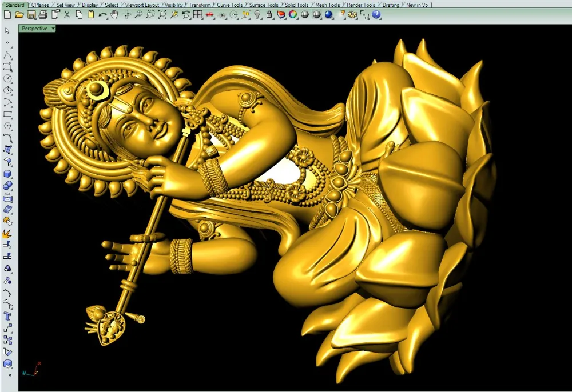Open the Solid Tools tab

[x=296, y=5]
